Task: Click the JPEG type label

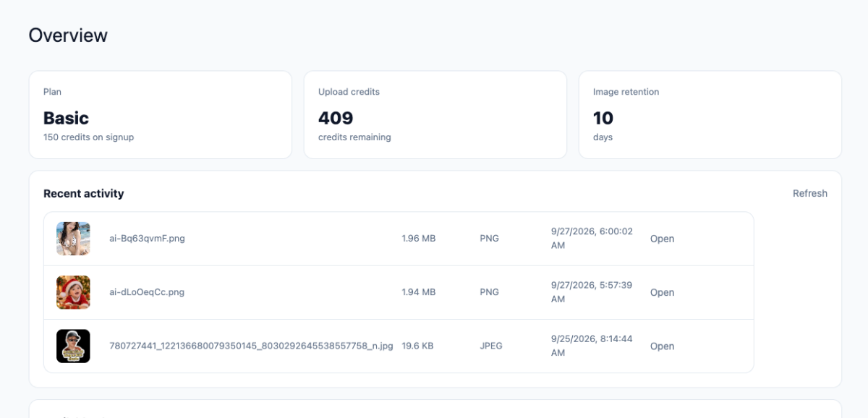Action: (491, 346)
